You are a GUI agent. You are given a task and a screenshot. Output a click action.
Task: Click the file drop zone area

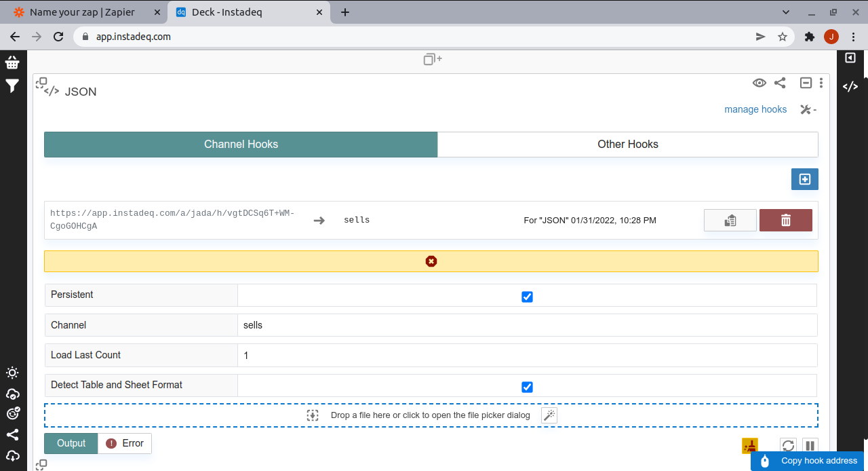pos(431,415)
